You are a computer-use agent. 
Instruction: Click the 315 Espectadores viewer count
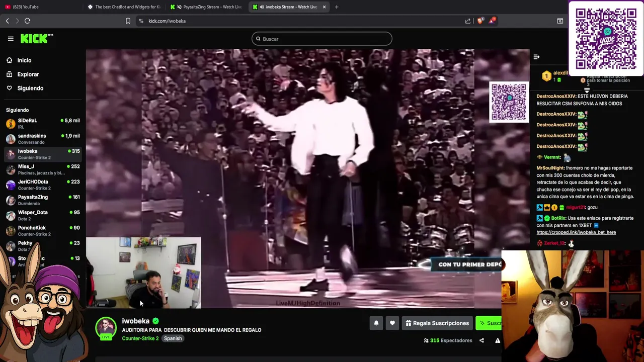[x=448, y=340]
